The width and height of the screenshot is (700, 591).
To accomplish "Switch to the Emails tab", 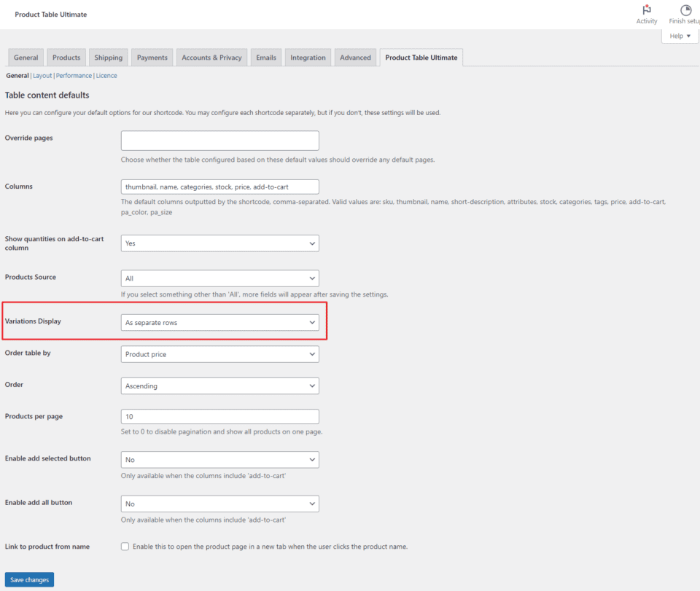I will [265, 57].
